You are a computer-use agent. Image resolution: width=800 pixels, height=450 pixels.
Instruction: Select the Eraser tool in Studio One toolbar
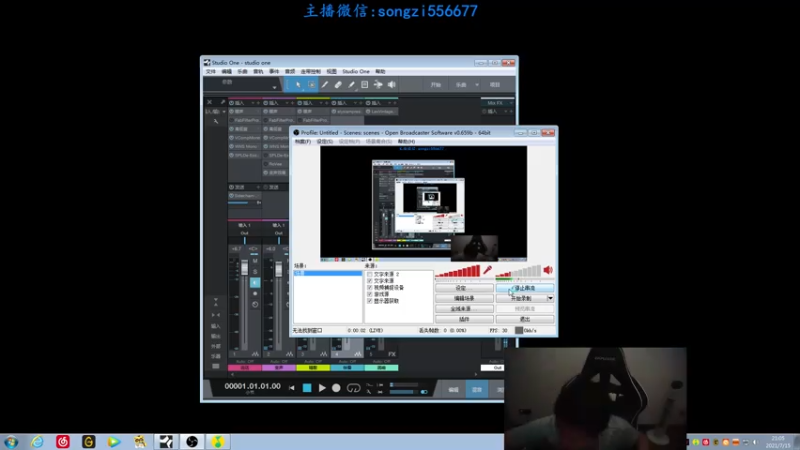338,85
